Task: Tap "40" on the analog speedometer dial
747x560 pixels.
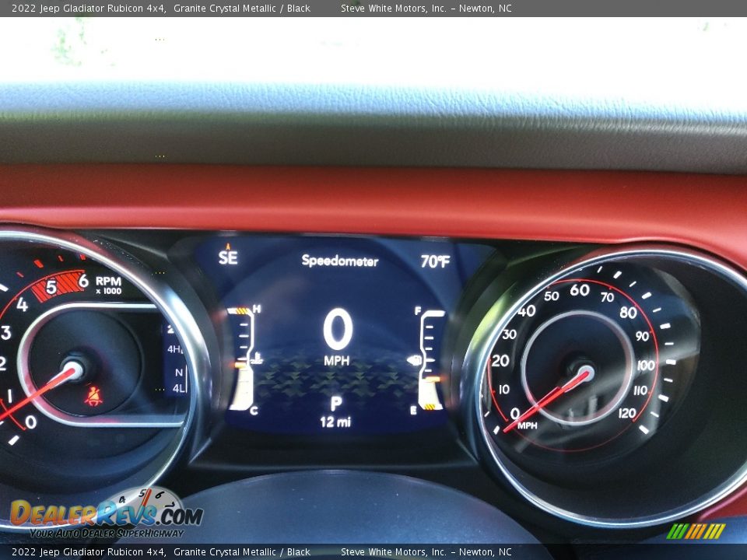Action: pyautogui.click(x=527, y=311)
